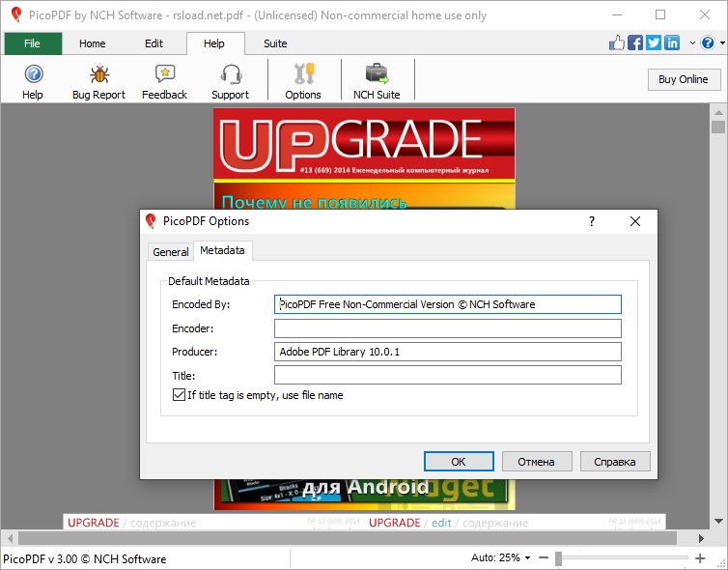Zoom in with the plus button
Viewport: 728px width, 570px height.
[x=700, y=557]
